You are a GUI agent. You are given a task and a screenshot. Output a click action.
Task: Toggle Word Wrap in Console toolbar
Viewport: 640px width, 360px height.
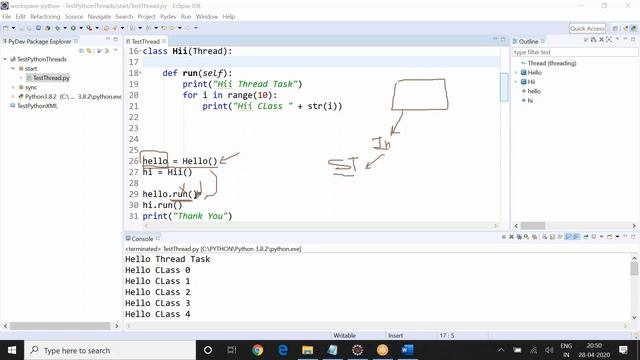[x=560, y=237]
